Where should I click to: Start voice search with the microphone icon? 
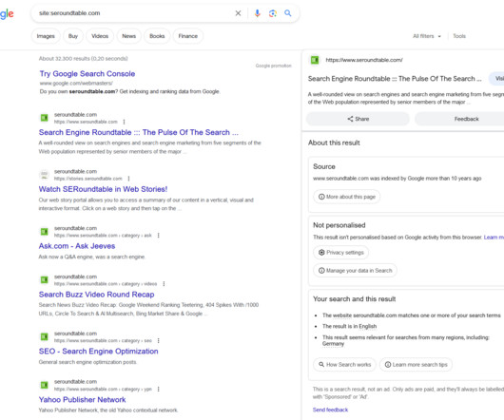tap(257, 13)
